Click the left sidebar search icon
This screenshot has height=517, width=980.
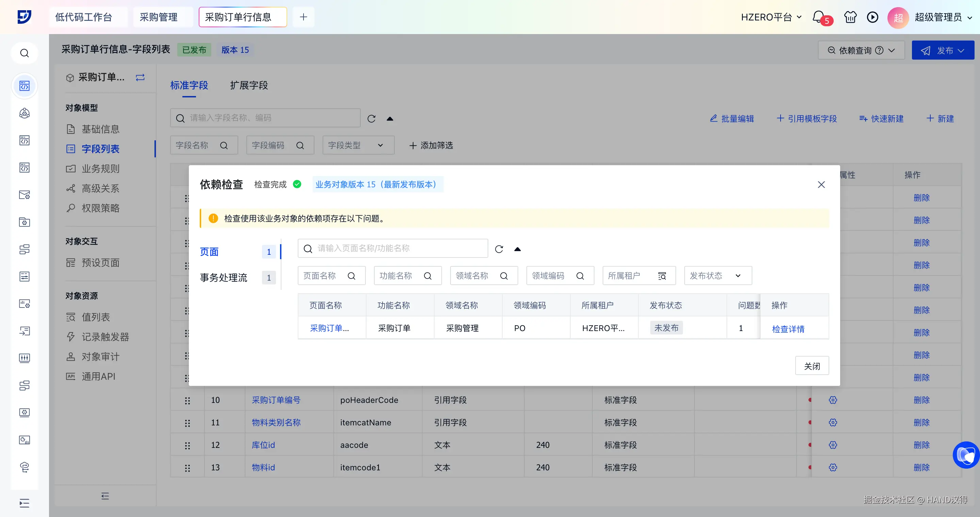click(24, 53)
